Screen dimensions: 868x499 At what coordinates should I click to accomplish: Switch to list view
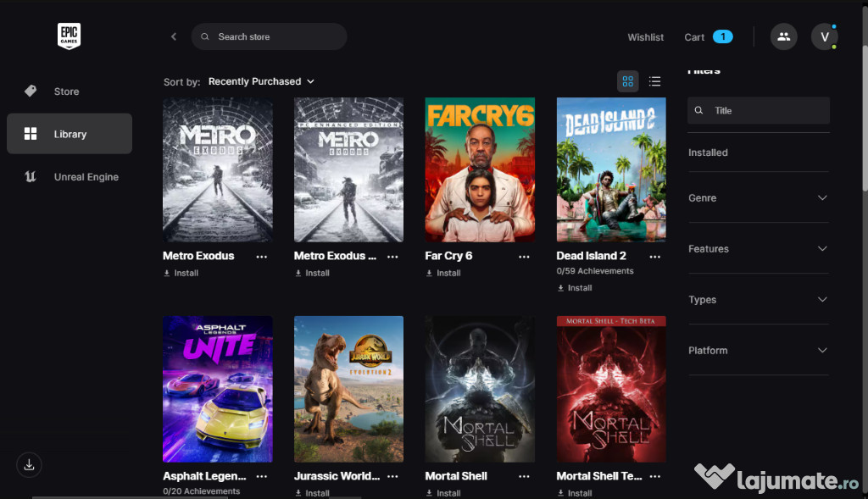(655, 81)
